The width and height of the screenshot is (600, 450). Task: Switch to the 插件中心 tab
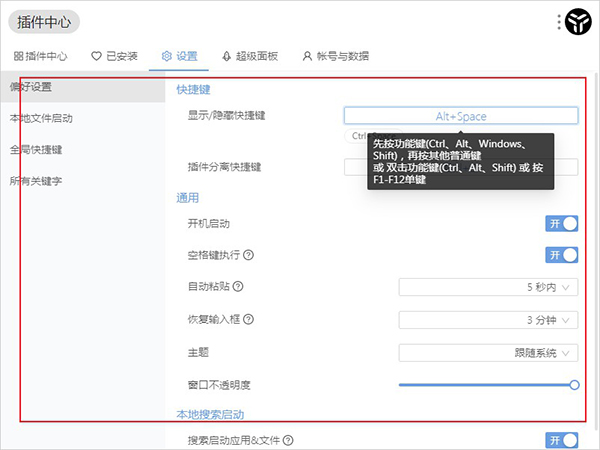(x=41, y=56)
